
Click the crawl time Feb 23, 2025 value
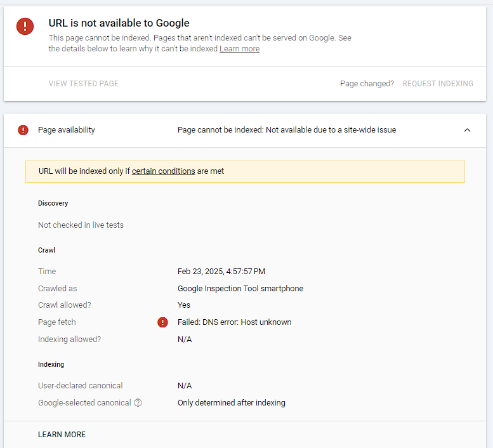[221, 272]
